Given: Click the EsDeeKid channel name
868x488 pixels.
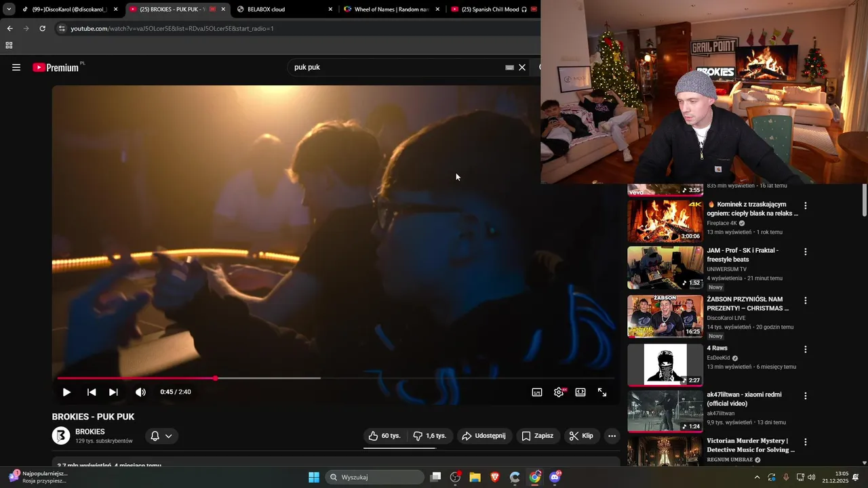Looking at the screenshot, I should [x=718, y=358].
